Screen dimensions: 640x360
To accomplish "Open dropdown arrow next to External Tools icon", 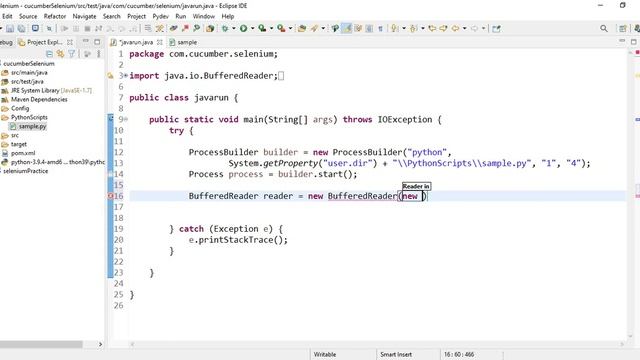I will 290,29.
